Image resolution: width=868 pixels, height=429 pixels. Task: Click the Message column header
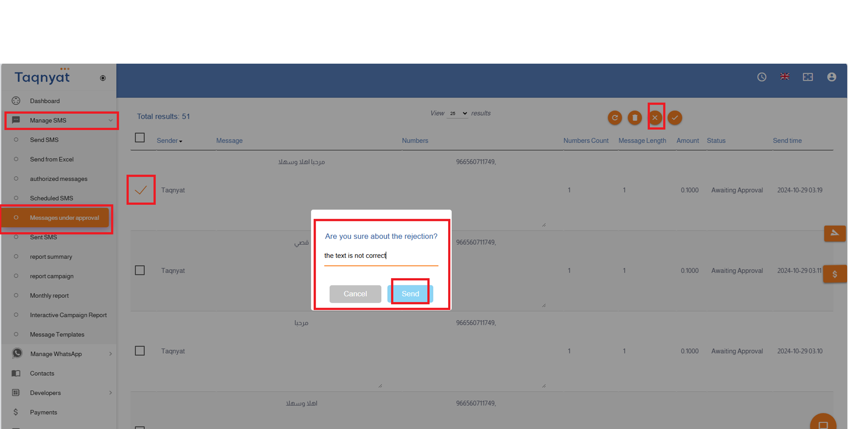tap(229, 141)
